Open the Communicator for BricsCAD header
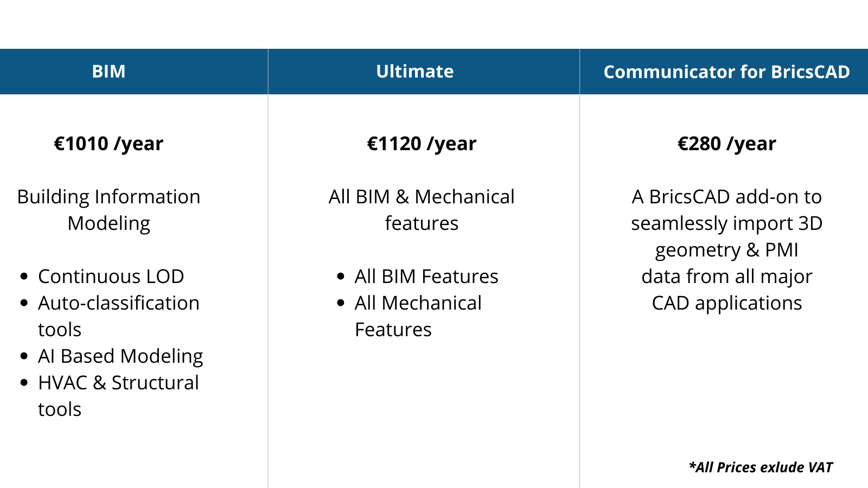The width and height of the screenshot is (868, 488). 726,72
